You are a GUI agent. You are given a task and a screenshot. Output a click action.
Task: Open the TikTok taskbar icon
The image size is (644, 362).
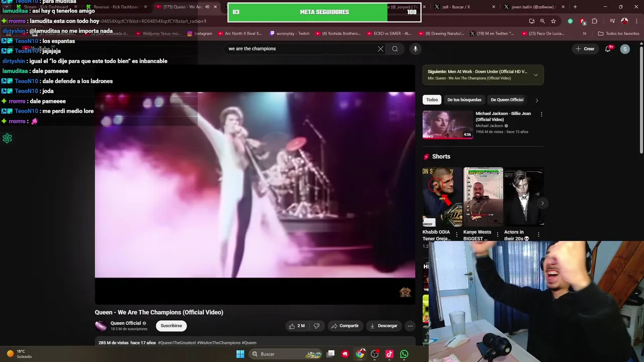(x=389, y=354)
